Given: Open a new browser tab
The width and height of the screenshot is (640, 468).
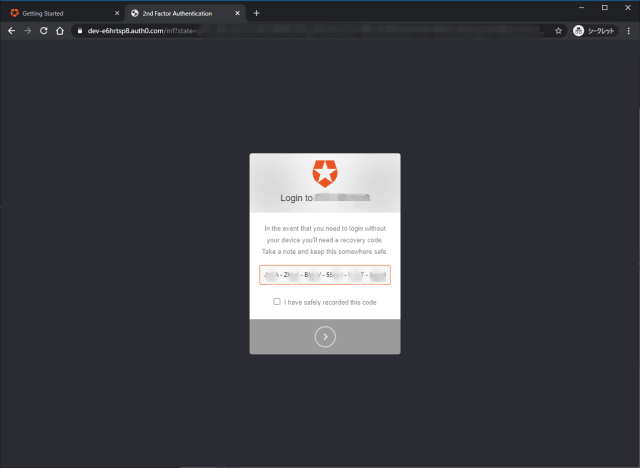Looking at the screenshot, I should coord(256,13).
